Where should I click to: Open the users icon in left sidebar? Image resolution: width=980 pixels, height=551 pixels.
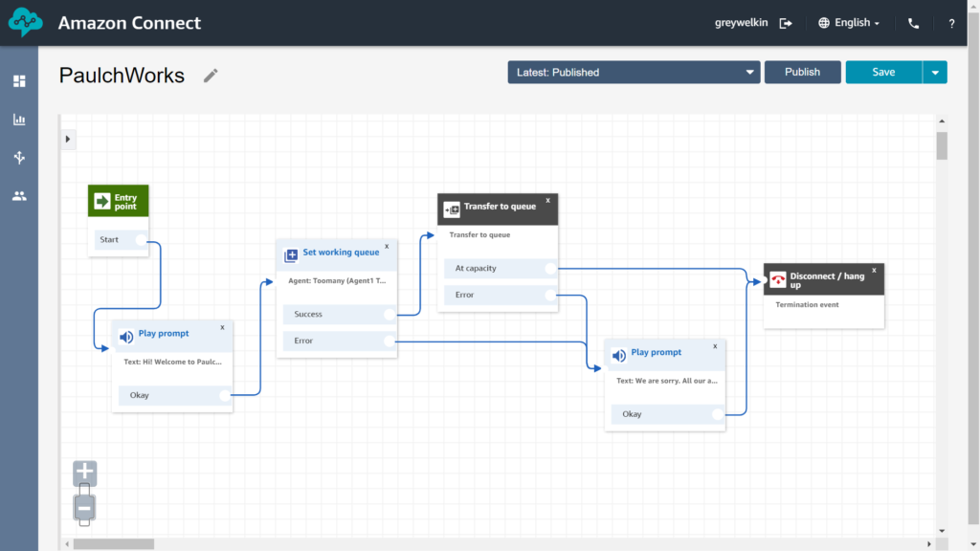(19, 196)
